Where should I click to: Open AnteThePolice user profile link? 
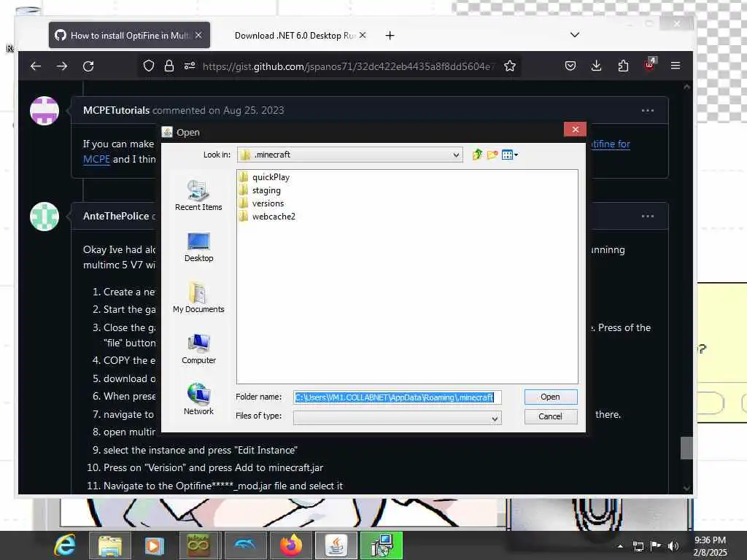coord(116,216)
